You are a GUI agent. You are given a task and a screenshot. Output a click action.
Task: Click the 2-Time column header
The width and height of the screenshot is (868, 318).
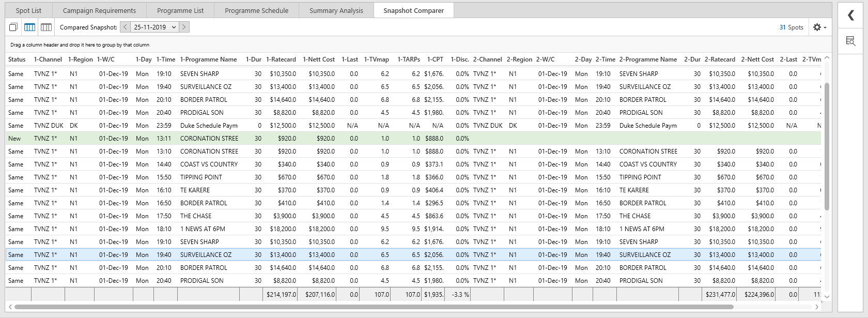click(606, 59)
